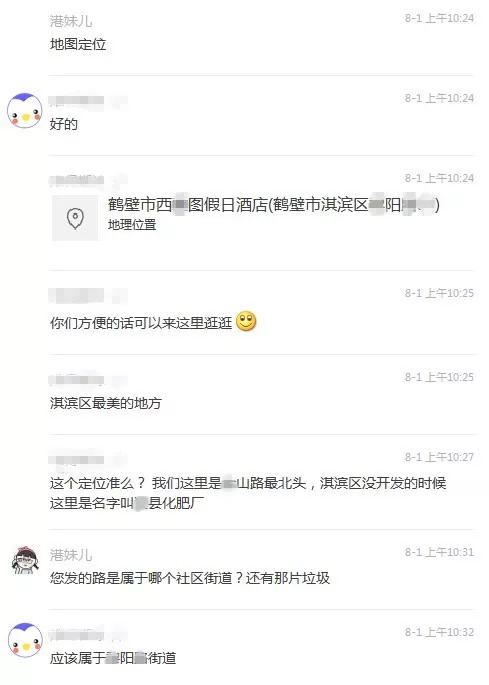Click the girl avatar beside 港妹儿's question
489x685 pixels.
pos(25,560)
